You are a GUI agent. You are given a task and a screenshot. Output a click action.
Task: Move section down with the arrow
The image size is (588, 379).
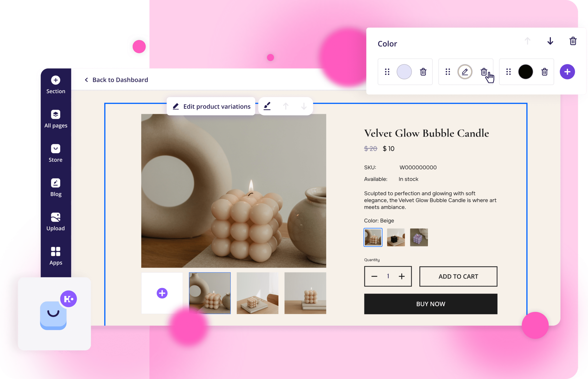tap(304, 106)
